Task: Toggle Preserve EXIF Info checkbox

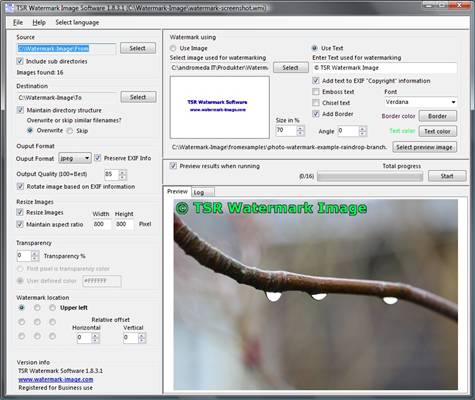Action: coord(97,158)
